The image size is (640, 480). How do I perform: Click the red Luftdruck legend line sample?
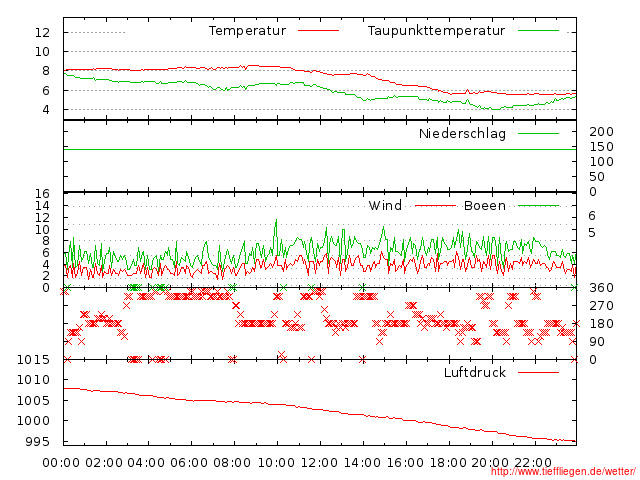click(538, 373)
